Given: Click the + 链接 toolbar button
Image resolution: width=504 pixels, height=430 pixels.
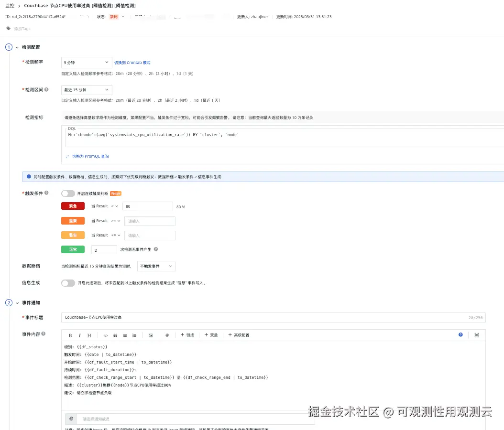Looking at the screenshot, I should [187, 335].
